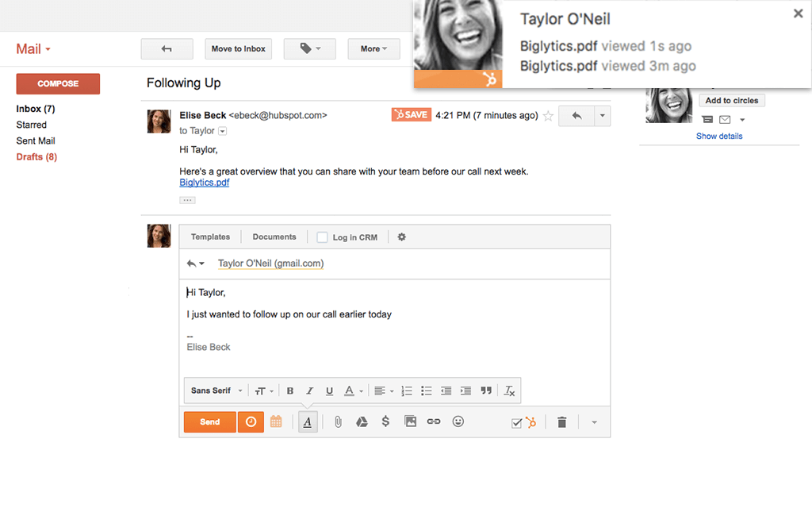Expand the More actions dropdown
Image resolution: width=812 pixels, height=508 pixels.
[x=373, y=48]
